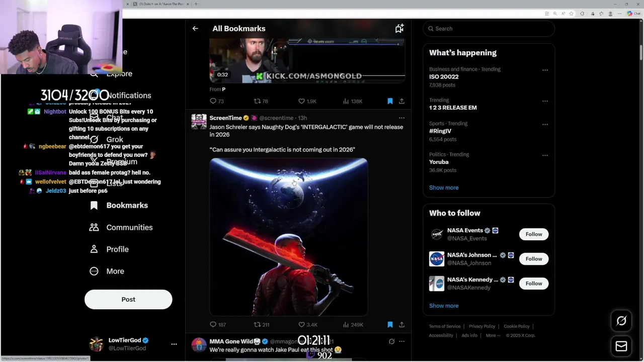The width and height of the screenshot is (644, 362).
Task: Open options for the #RingIV trend
Action: pos(545,125)
